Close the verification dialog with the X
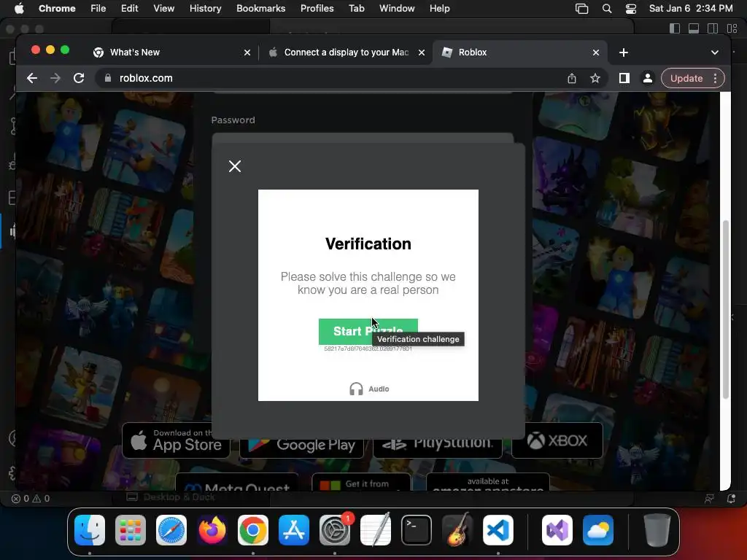The height and width of the screenshot is (560, 747). pyautogui.click(x=234, y=166)
